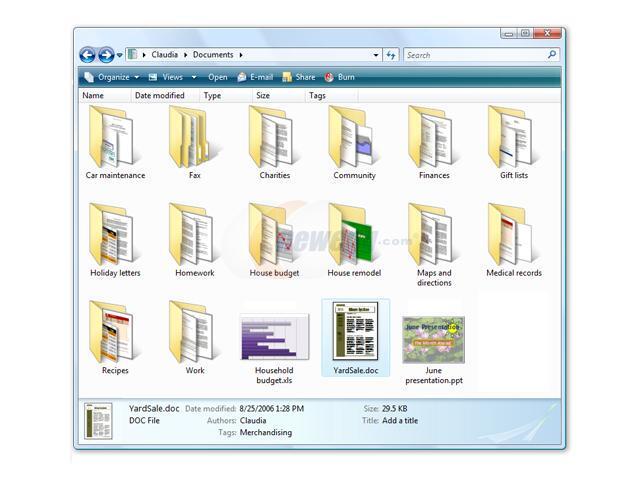Expand the arrow after Documents in path
640x480 pixels.
tap(241, 55)
